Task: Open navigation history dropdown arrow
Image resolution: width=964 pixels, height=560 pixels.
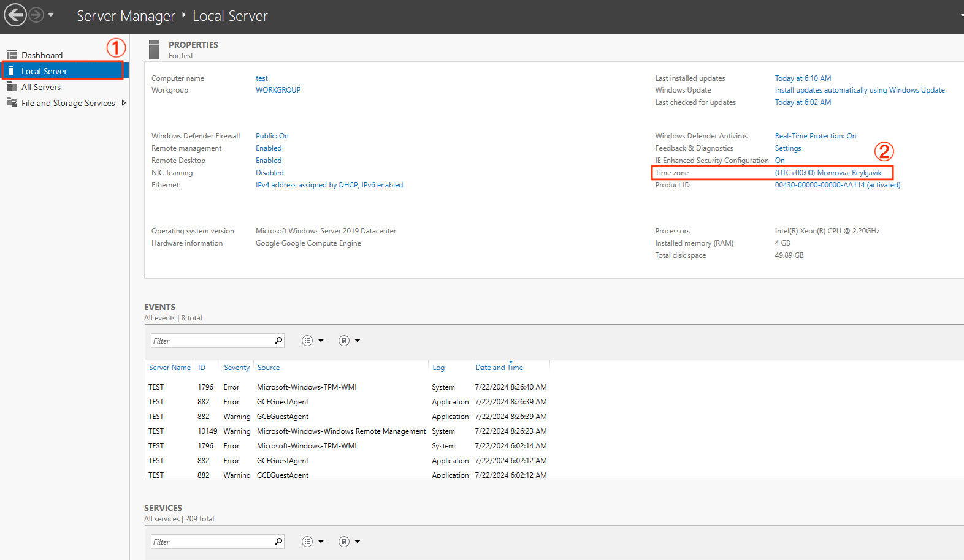Action: 51,15
